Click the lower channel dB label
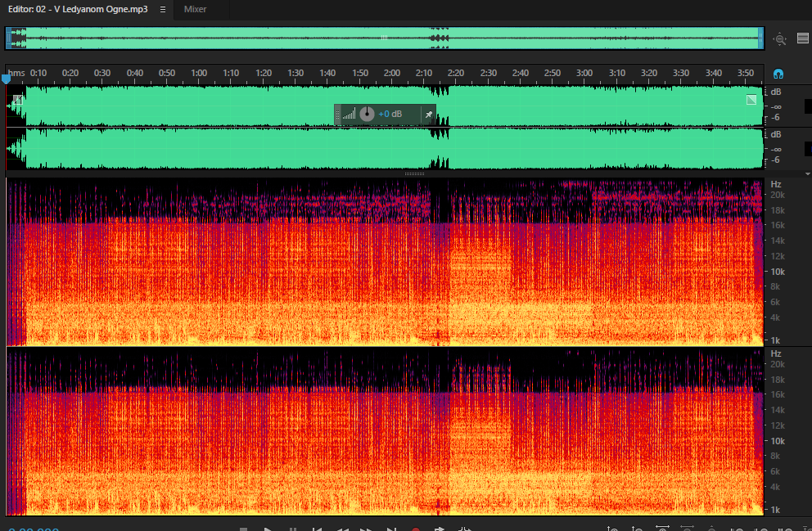Screen dimensions: 812x531 pos(776,134)
